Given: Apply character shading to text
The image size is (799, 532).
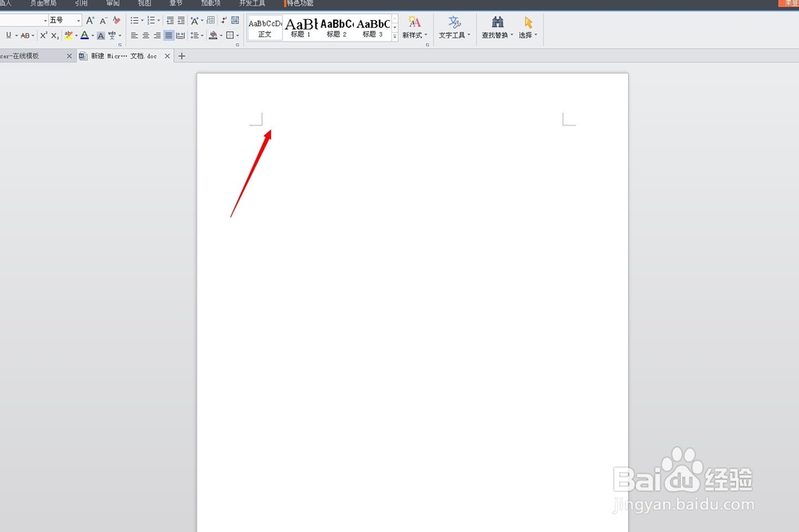Looking at the screenshot, I should click(x=101, y=36).
